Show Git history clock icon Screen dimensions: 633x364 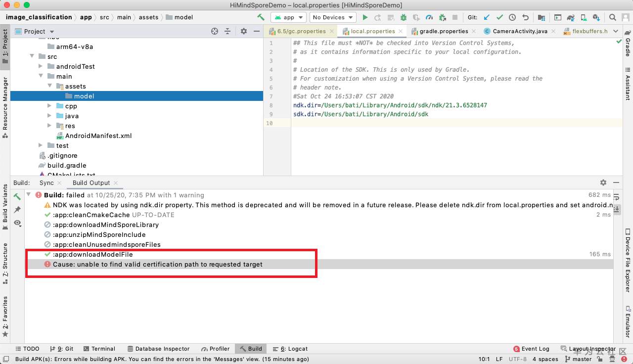(x=512, y=17)
